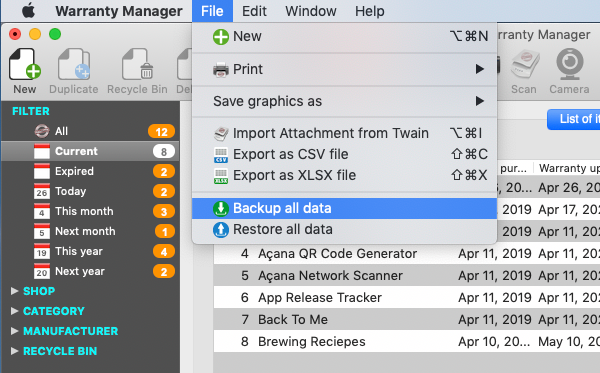Open the Edit menu
Screen dimensions: 600x373
[x=254, y=11]
